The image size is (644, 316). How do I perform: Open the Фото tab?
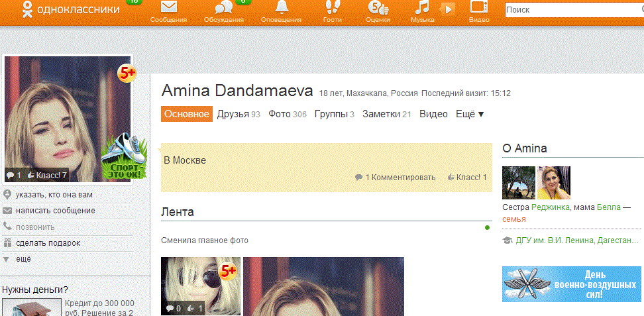[x=280, y=114]
